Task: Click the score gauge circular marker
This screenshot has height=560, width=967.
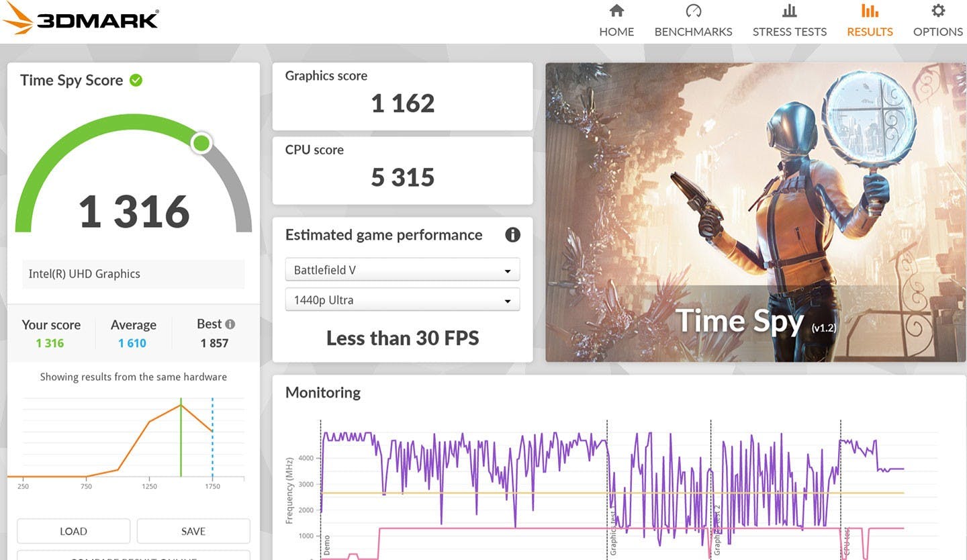Action: click(201, 142)
